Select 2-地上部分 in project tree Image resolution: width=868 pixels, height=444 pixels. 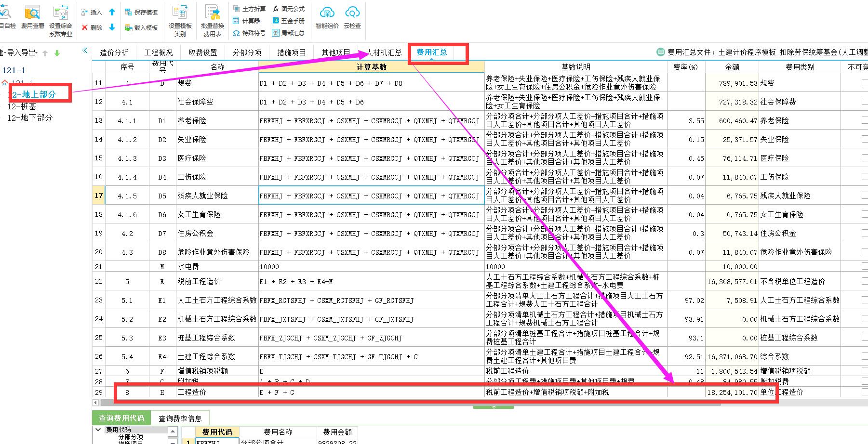point(34,94)
